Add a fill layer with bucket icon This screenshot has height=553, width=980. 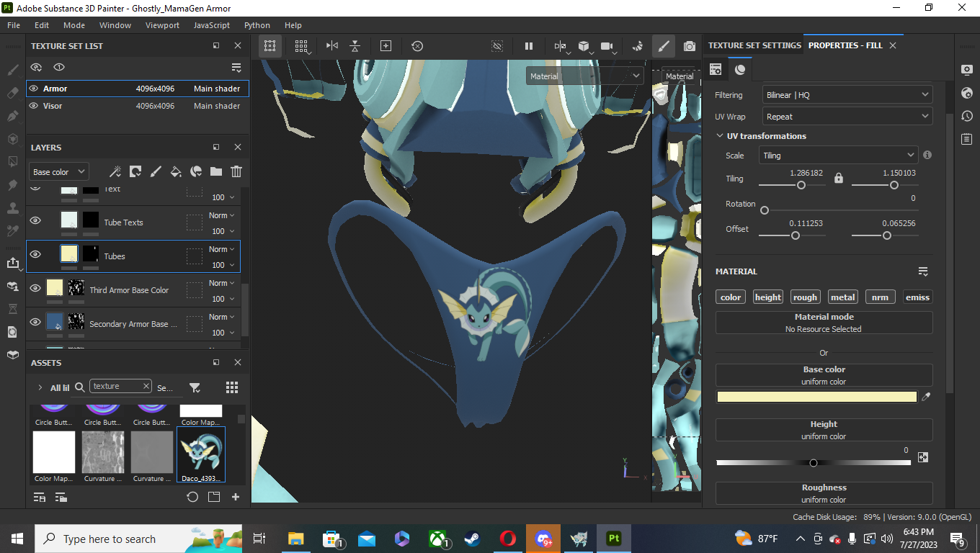click(x=176, y=171)
